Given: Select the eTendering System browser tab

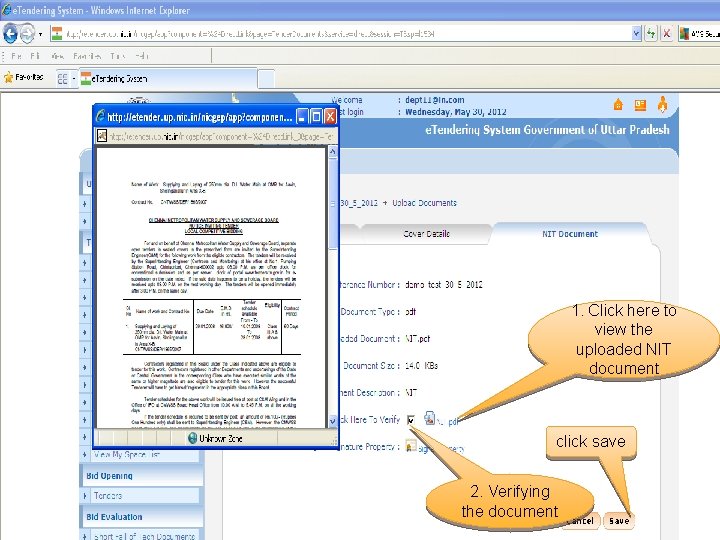Looking at the screenshot, I should [x=168, y=79].
